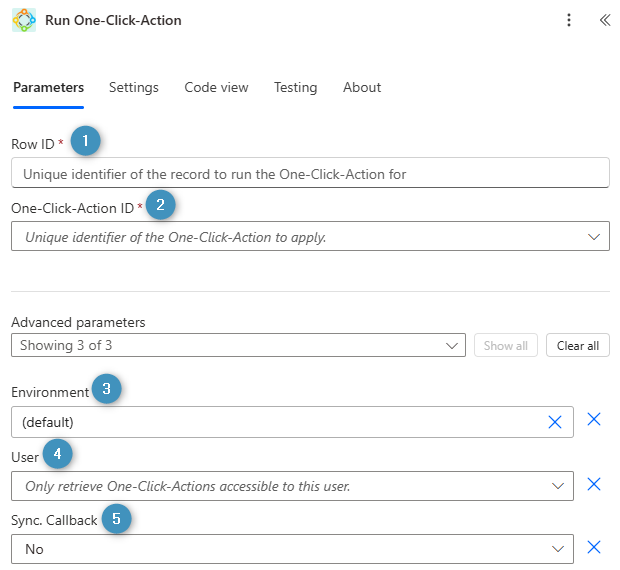Click numbered badge 1 next to Row ID
620x570 pixels.
click(x=86, y=141)
